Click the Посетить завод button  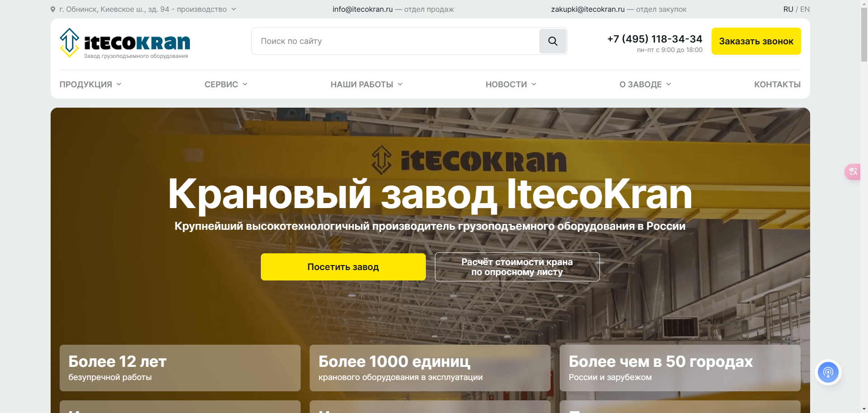pyautogui.click(x=343, y=267)
